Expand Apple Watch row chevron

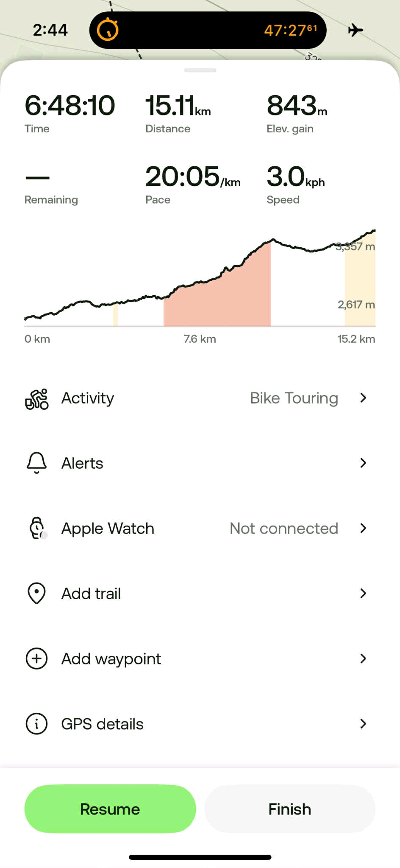pyautogui.click(x=363, y=528)
